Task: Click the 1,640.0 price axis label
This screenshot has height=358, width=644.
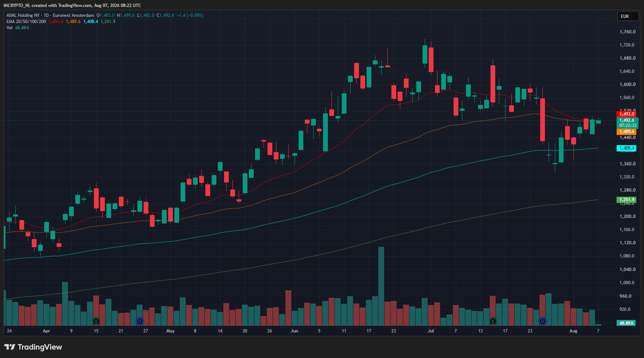Action: [628, 71]
